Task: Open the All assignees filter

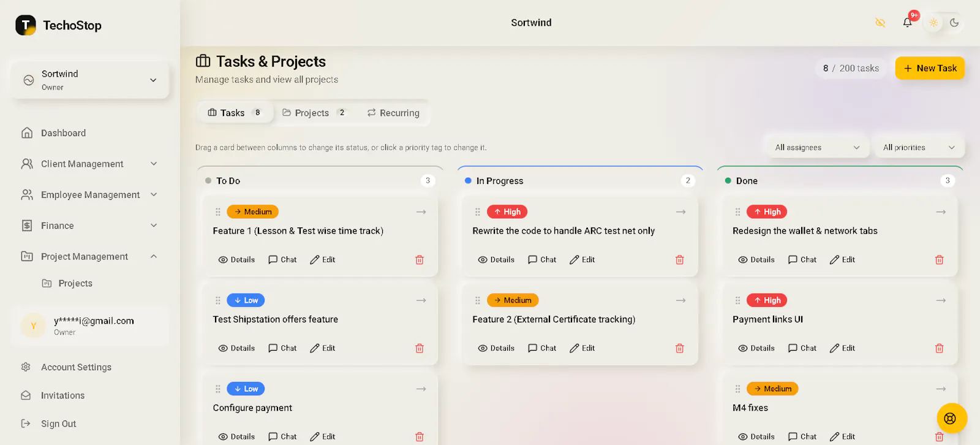Action: pos(817,148)
